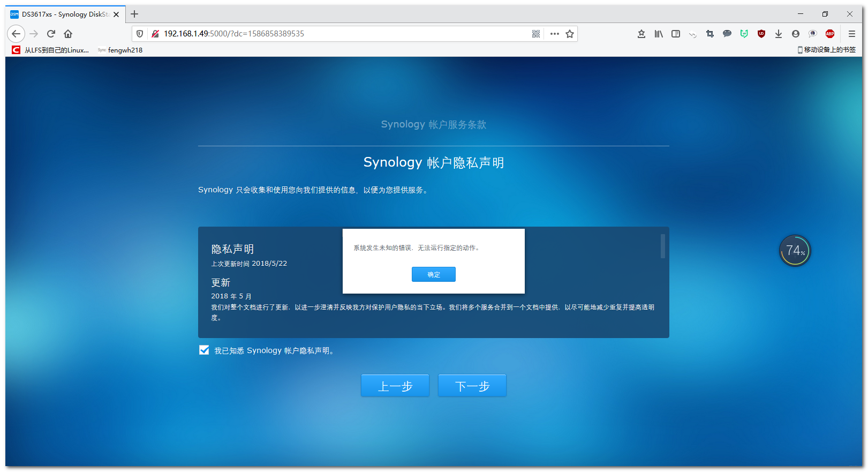Click the 2018 年 5 月 date text

tap(231, 296)
